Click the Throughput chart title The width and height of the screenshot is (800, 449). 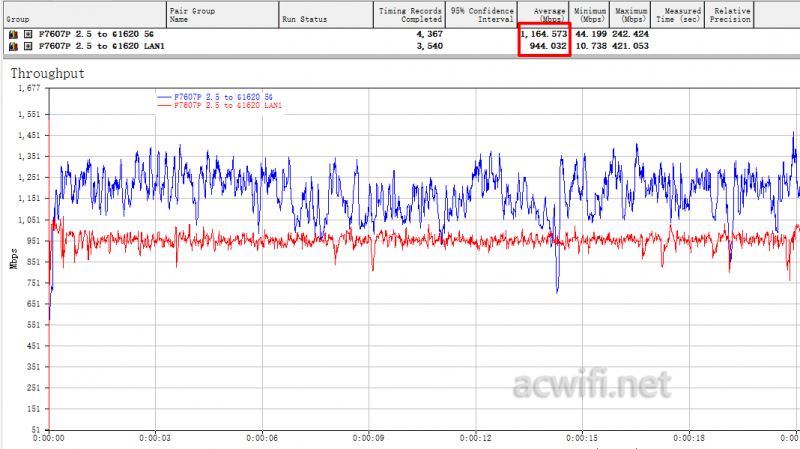point(47,73)
